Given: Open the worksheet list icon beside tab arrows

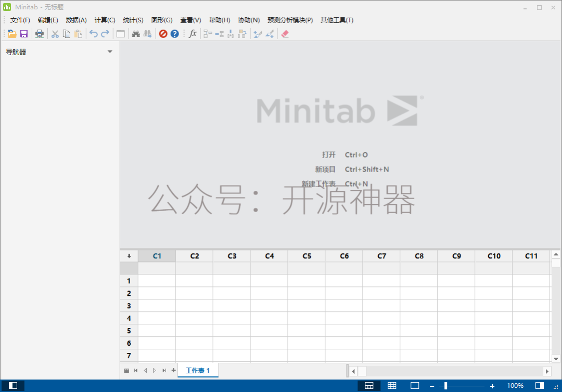Looking at the screenshot, I should click(126, 371).
